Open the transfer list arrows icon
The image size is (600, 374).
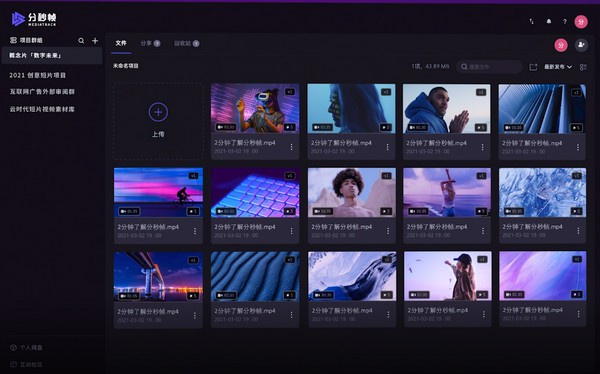(x=532, y=22)
